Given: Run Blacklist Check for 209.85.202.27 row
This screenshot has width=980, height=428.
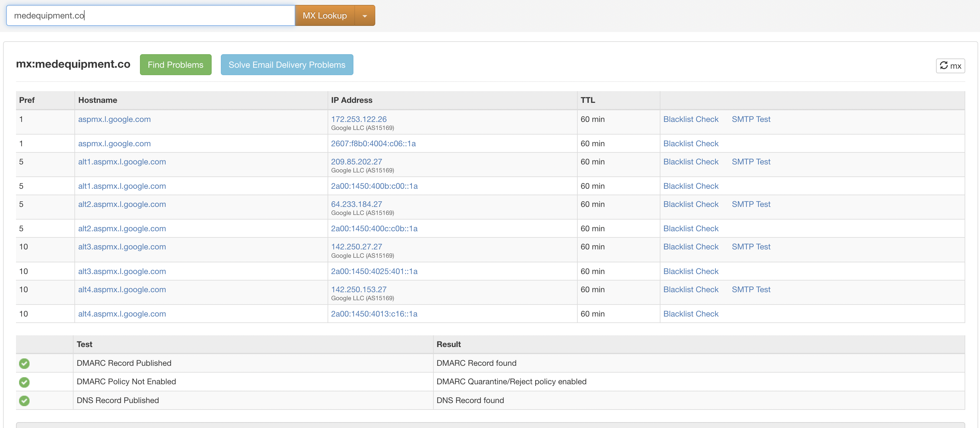Looking at the screenshot, I should 691,162.
